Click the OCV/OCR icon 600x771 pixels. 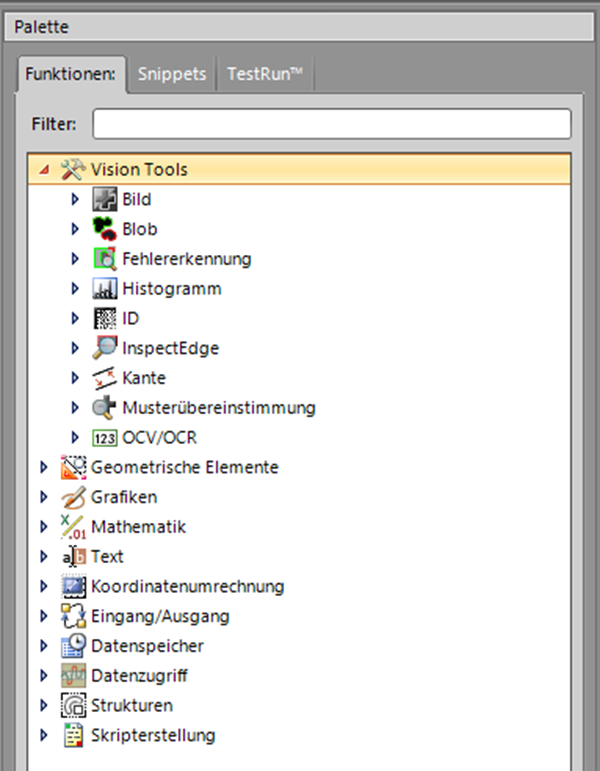click(x=104, y=437)
